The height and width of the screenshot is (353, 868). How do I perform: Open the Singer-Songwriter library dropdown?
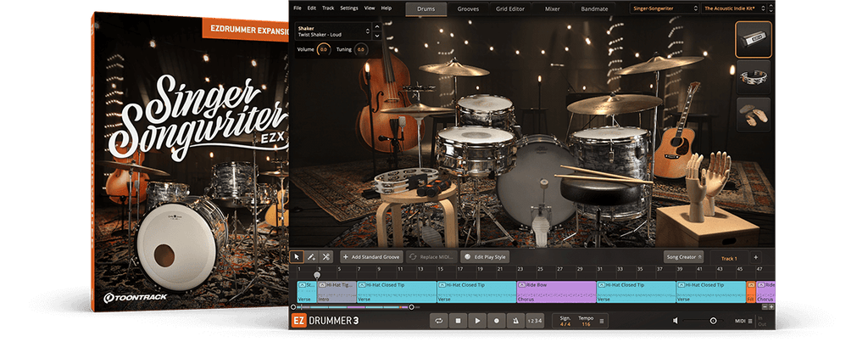tap(665, 8)
